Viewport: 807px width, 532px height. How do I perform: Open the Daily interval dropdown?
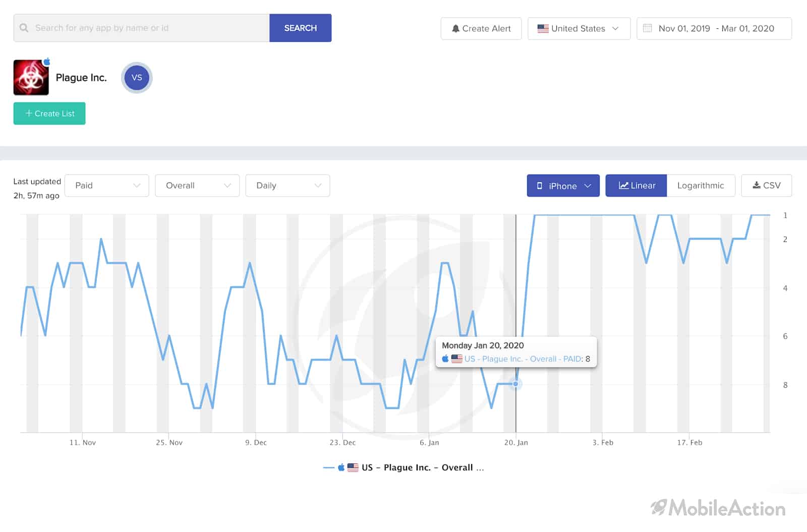point(287,186)
